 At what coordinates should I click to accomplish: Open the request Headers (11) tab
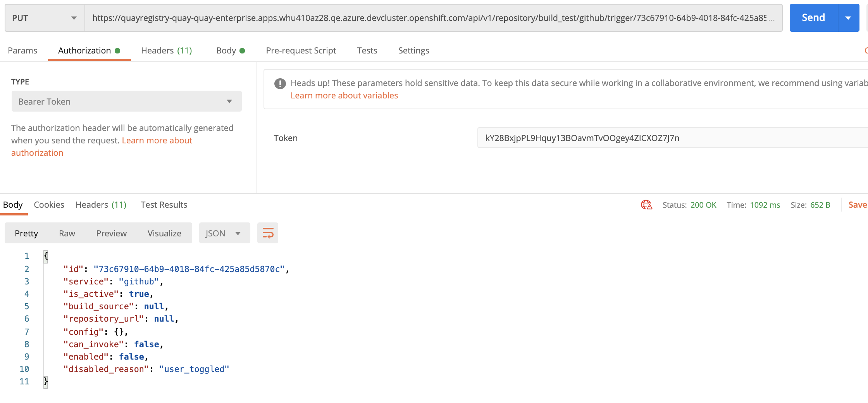166,50
